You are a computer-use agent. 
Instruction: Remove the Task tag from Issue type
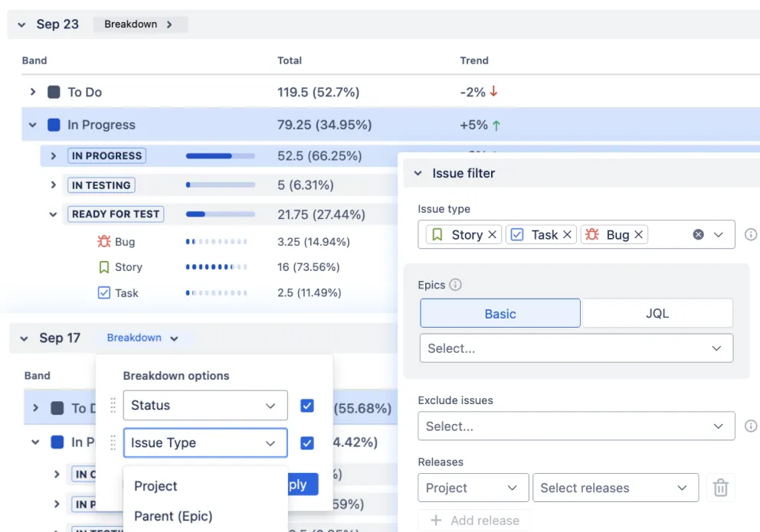click(x=567, y=235)
